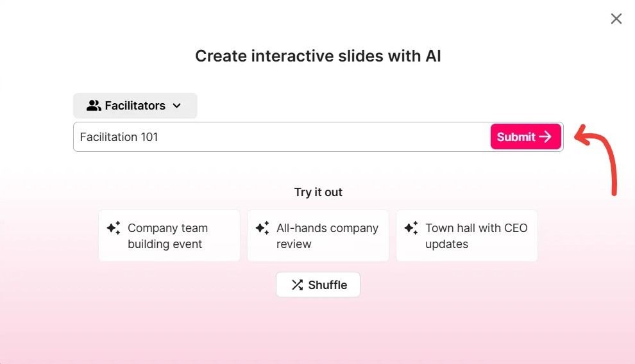This screenshot has height=364, width=635.
Task: Click the Try it out label
Action: click(318, 192)
